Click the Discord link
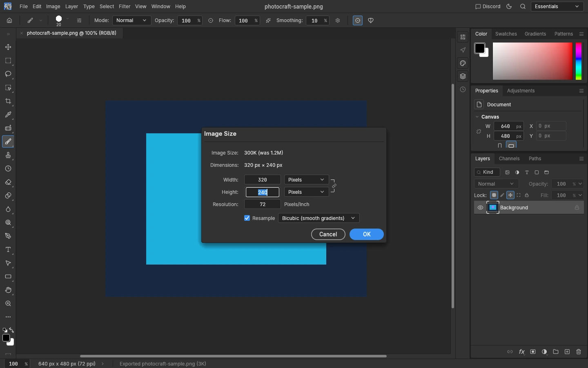Viewport: 588px width, 368px height. click(488, 7)
